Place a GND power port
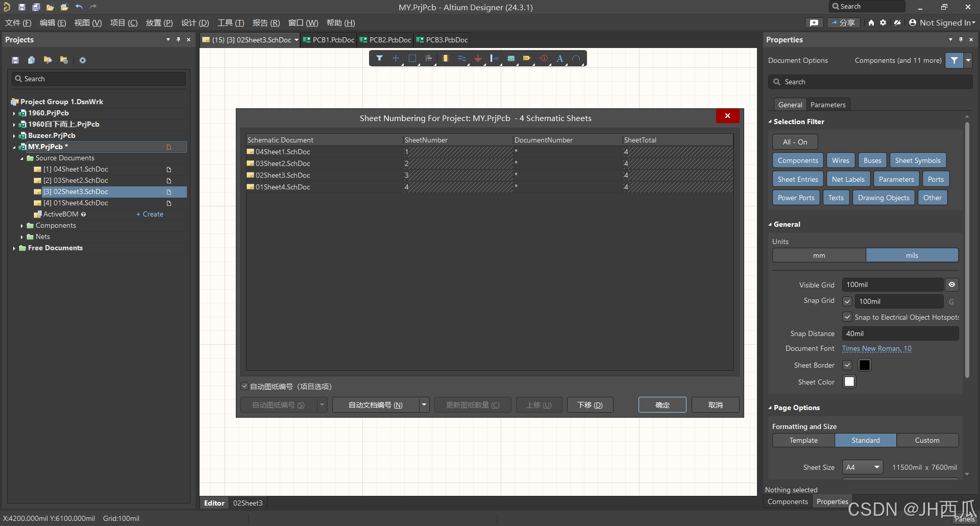Viewport: 980px width, 526px height. click(478, 58)
